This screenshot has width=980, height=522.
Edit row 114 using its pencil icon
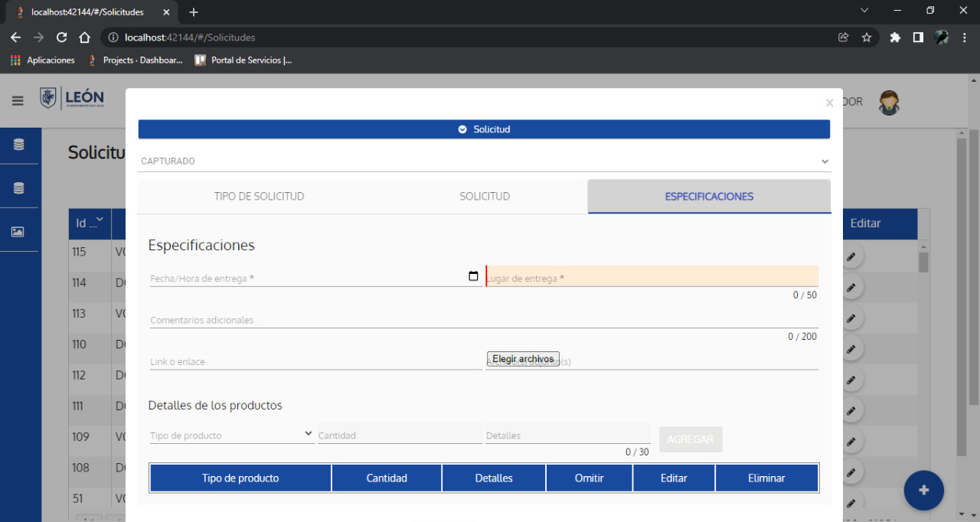click(851, 287)
